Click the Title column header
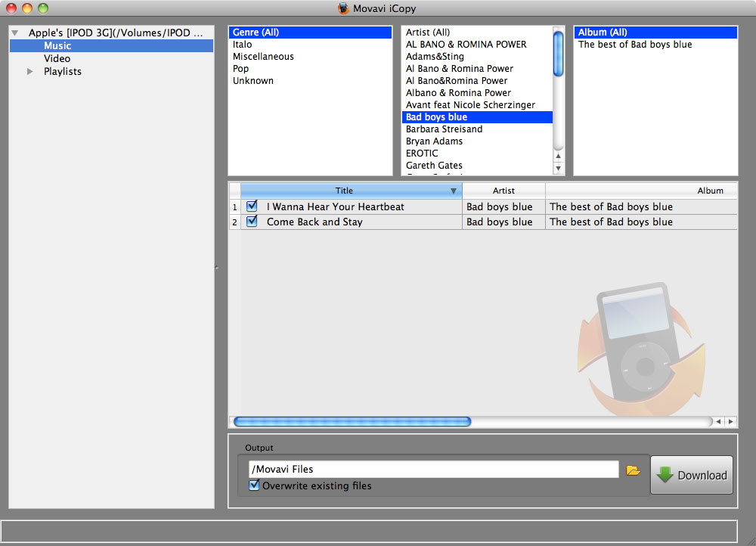756x546 pixels. coord(351,191)
